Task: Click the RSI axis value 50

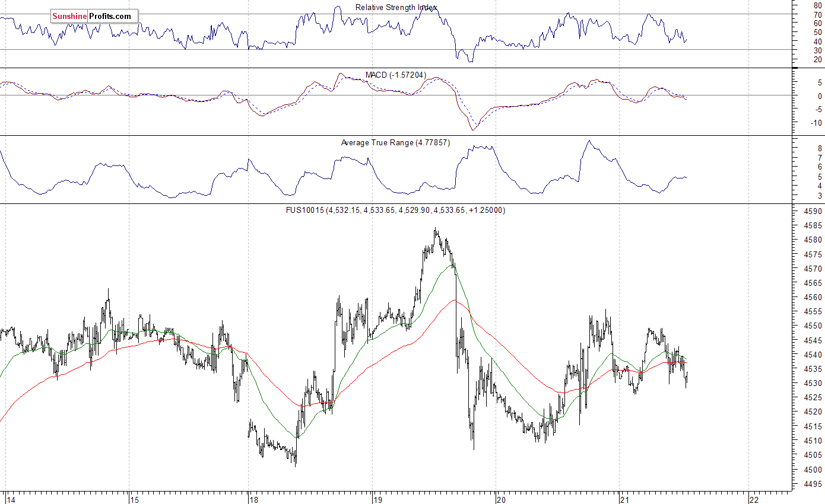Action: 818,32
